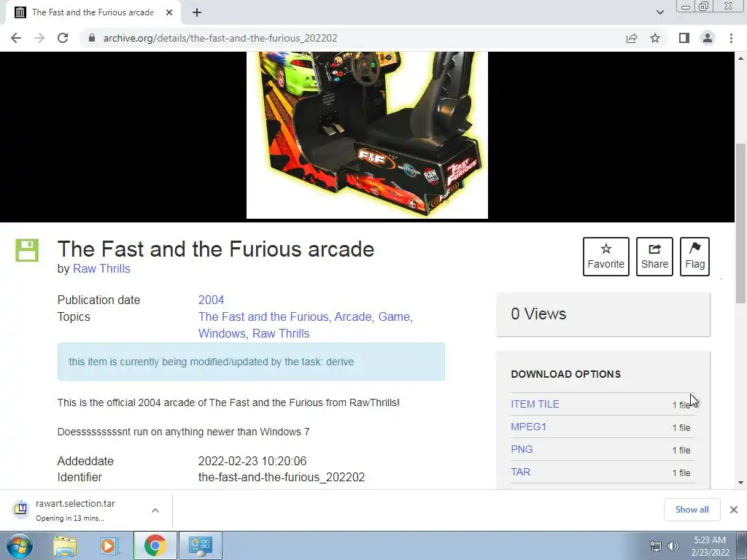747x560 pixels.
Task: Click the taskbar clock 5:23 AM
Action: pyautogui.click(x=710, y=540)
